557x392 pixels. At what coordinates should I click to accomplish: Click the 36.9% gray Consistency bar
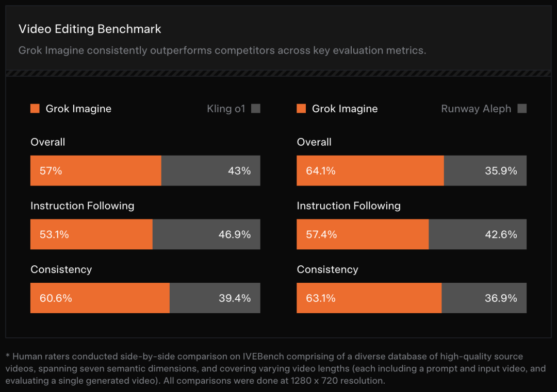click(484, 298)
